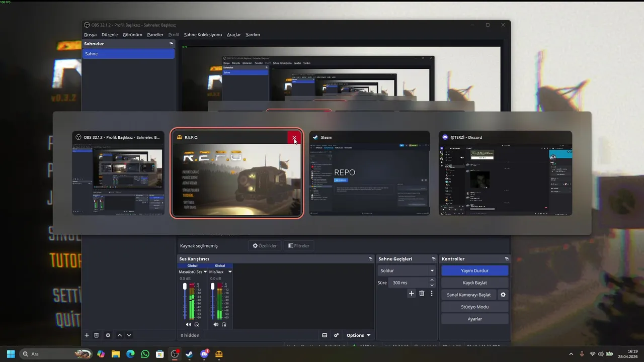The width and height of the screenshot is (644, 362).
Task: Open Steam from the taskbar
Action: 189,354
